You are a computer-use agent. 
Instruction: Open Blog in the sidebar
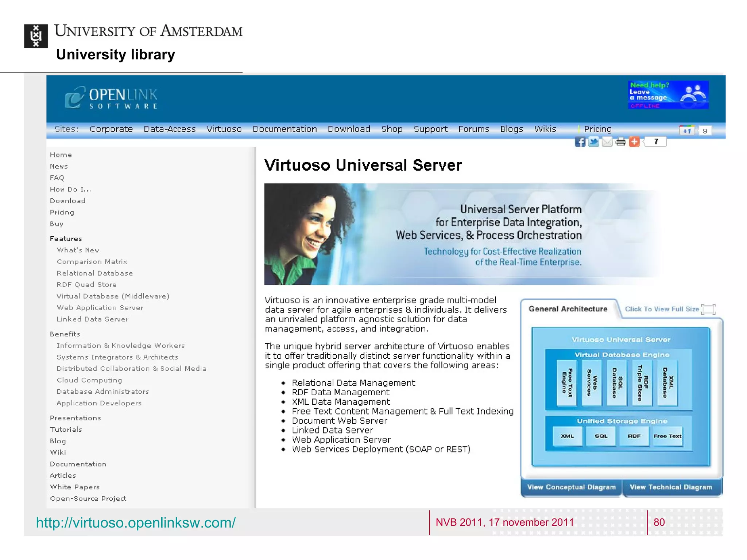coord(58,441)
